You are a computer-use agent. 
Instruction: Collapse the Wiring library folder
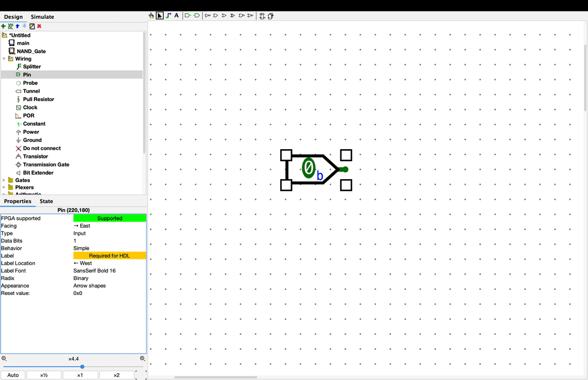tap(4, 59)
